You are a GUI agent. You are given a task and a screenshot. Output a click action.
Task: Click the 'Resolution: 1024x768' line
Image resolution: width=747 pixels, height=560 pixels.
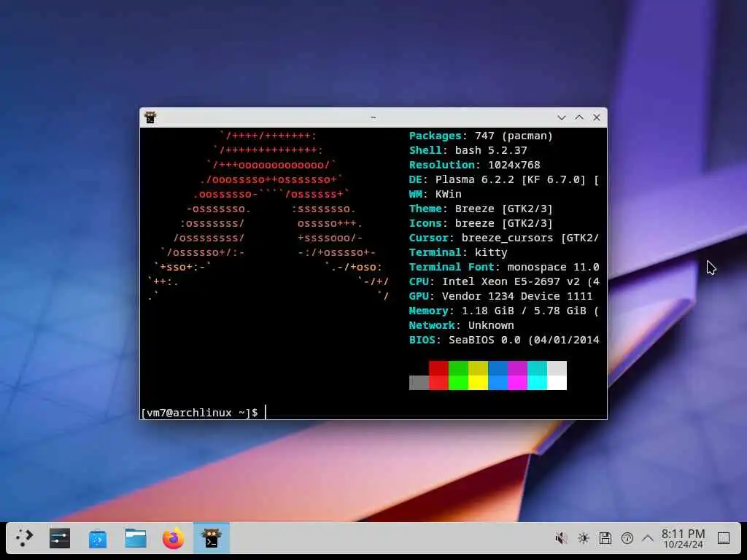coord(474,165)
